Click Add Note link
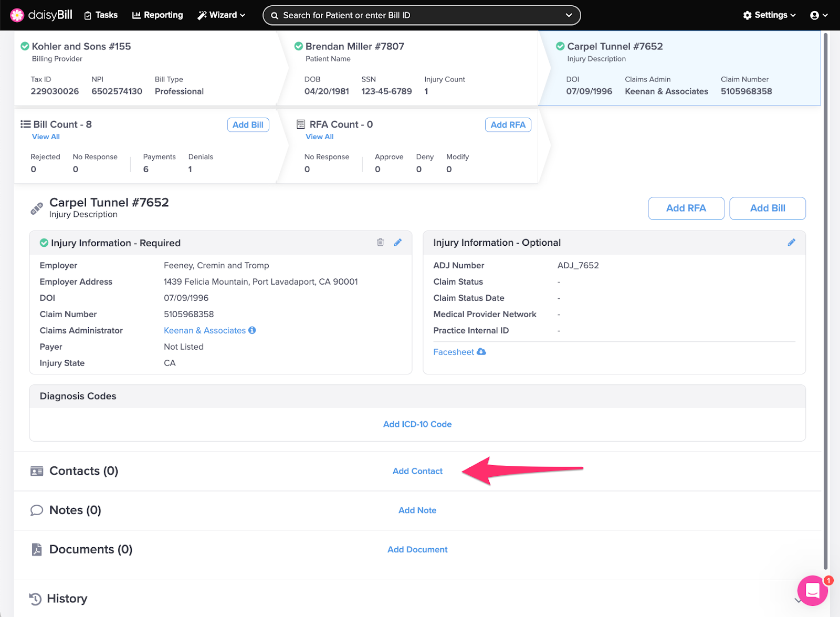Screen dimensions: 840x617 [x=417, y=510]
